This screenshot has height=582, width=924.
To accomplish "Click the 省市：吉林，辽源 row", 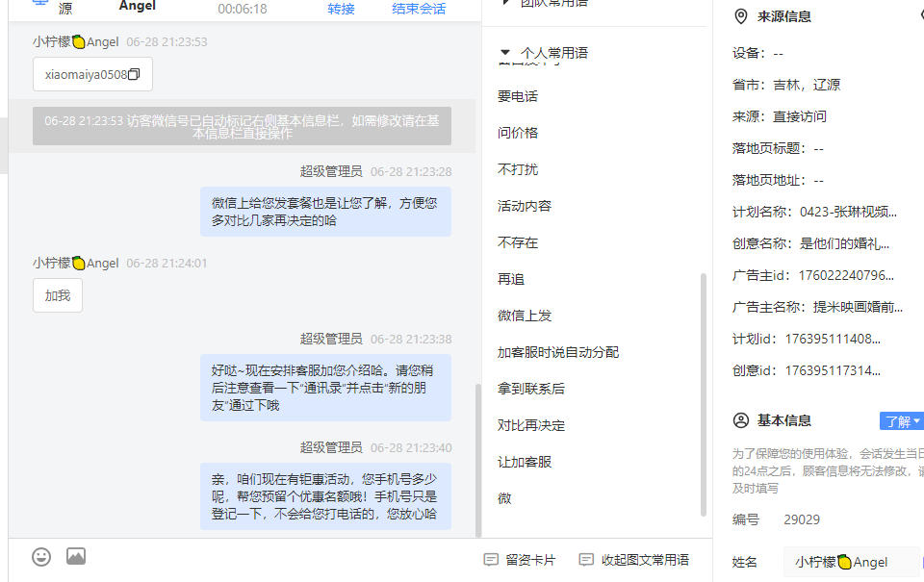I will point(786,85).
